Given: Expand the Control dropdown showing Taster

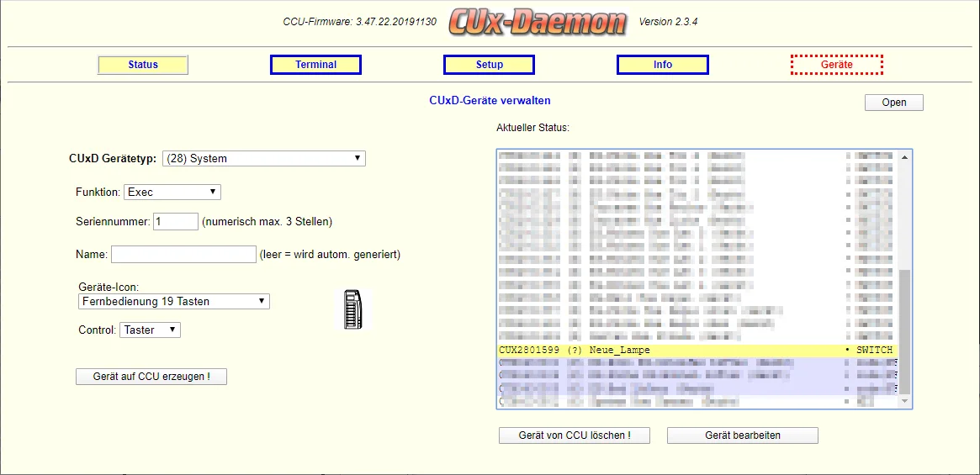Looking at the screenshot, I should tap(150, 330).
